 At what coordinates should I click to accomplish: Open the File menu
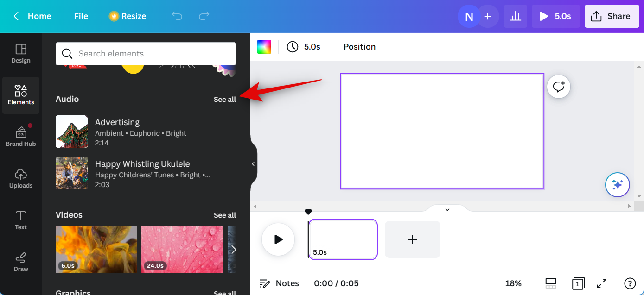click(x=81, y=16)
